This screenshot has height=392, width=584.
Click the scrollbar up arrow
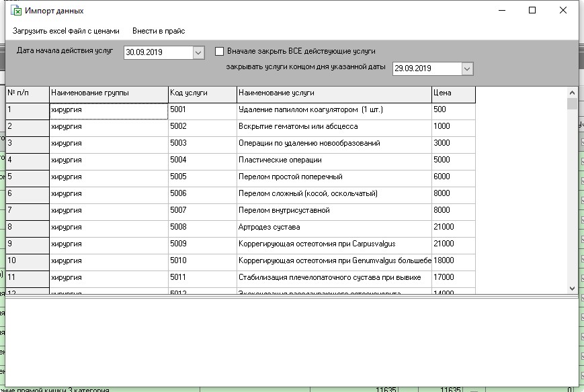(573, 91)
